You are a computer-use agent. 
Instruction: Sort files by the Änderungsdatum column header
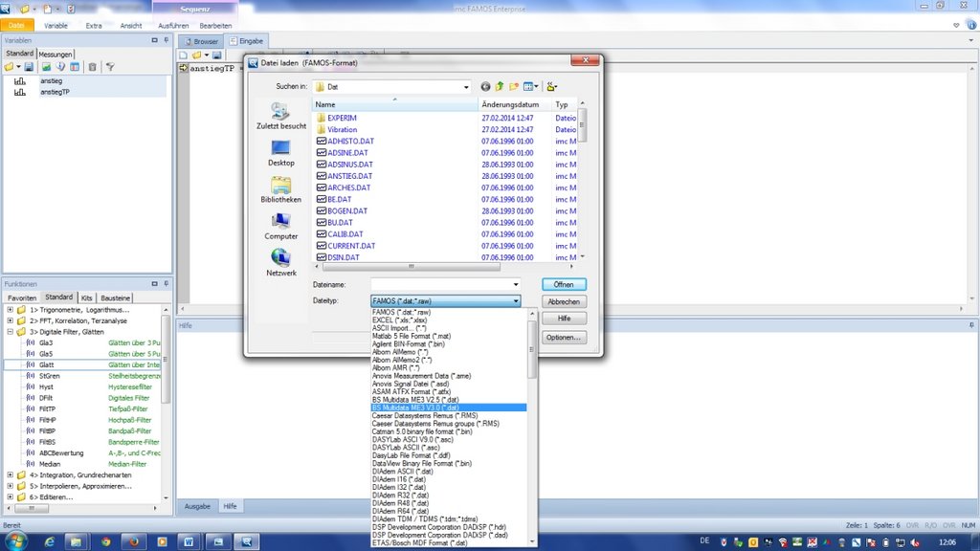[x=515, y=104]
